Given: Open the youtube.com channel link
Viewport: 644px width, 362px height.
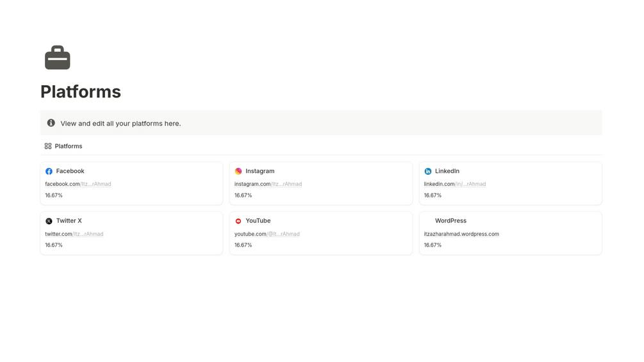Looking at the screenshot, I should click(x=267, y=234).
